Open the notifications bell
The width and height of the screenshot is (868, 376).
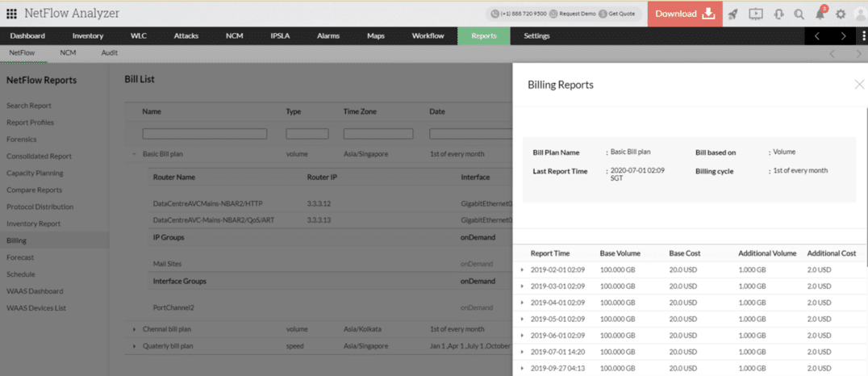click(820, 14)
